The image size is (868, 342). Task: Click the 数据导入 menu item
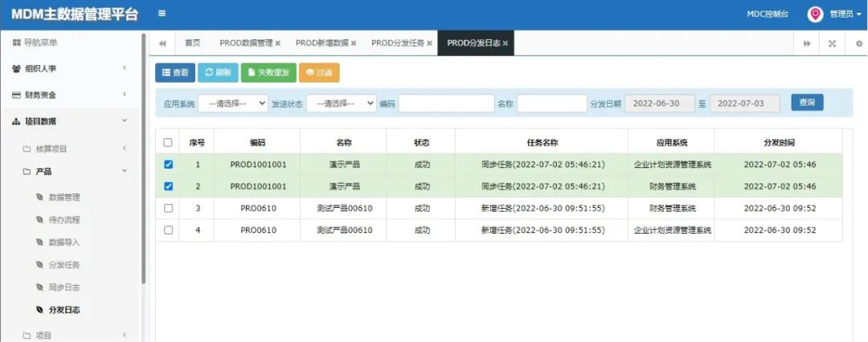pos(64,242)
